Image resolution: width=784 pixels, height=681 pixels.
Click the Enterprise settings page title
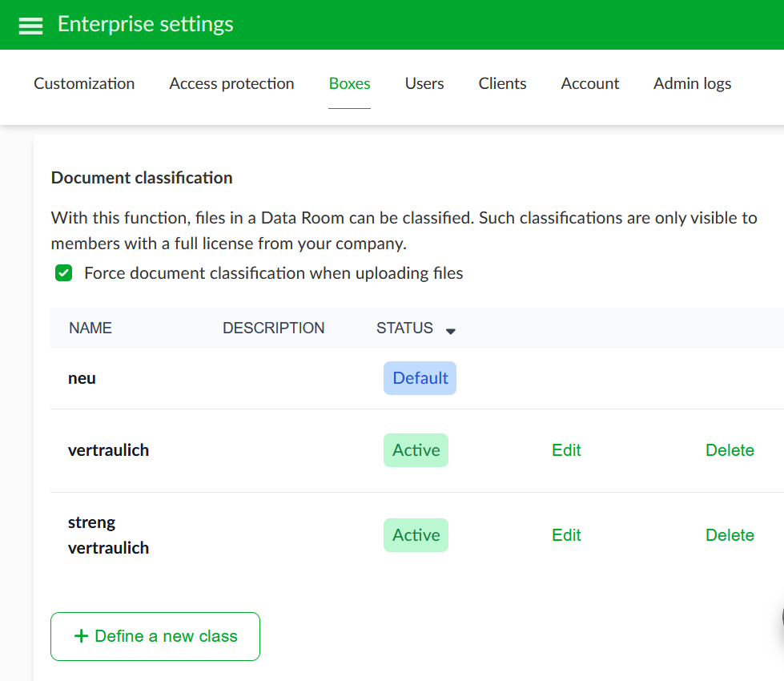point(146,25)
